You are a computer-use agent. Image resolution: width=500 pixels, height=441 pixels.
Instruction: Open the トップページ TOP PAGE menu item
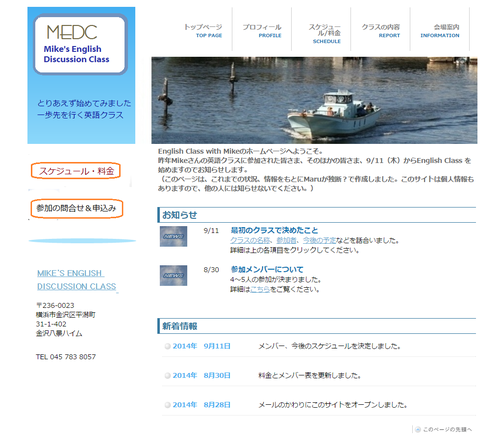tap(203, 31)
